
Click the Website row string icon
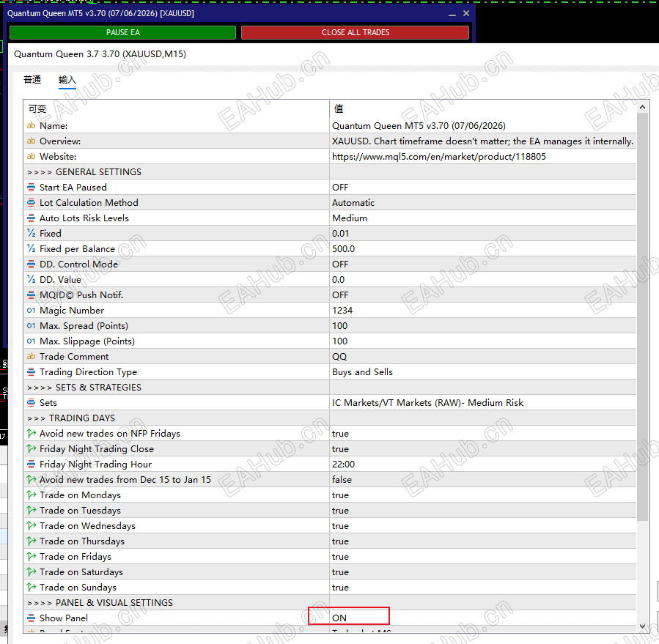[31, 156]
